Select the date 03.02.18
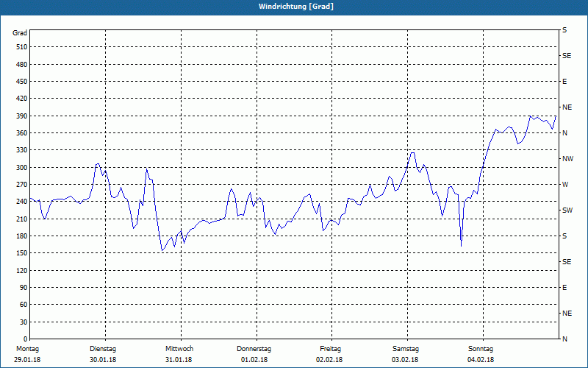The width and height of the screenshot is (588, 368). click(x=405, y=360)
